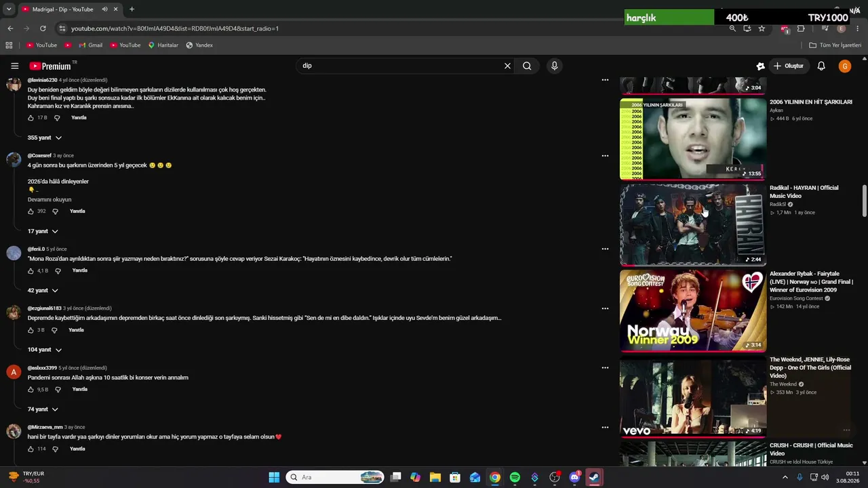Open the Alexander Rybak Fairytale video thumbnail
The height and width of the screenshot is (488, 868).
(x=693, y=310)
